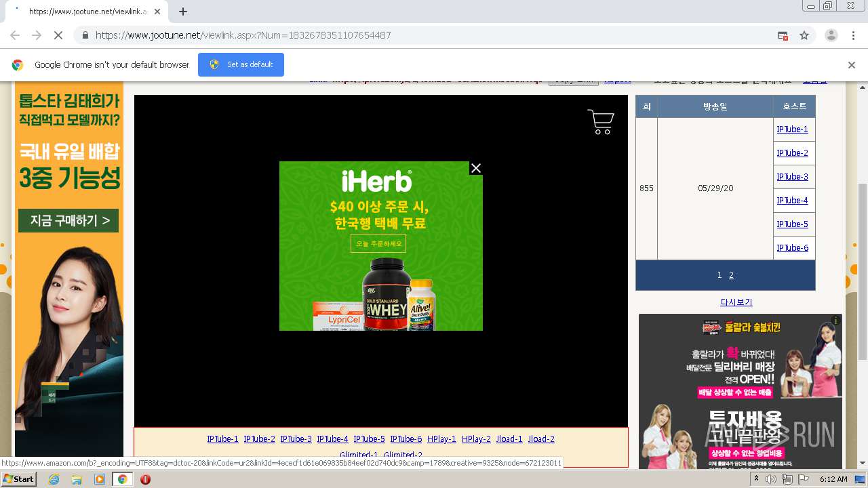Viewport: 868px width, 488px height.
Task: Click IPTube-3 link below the video player
Action: (x=296, y=439)
